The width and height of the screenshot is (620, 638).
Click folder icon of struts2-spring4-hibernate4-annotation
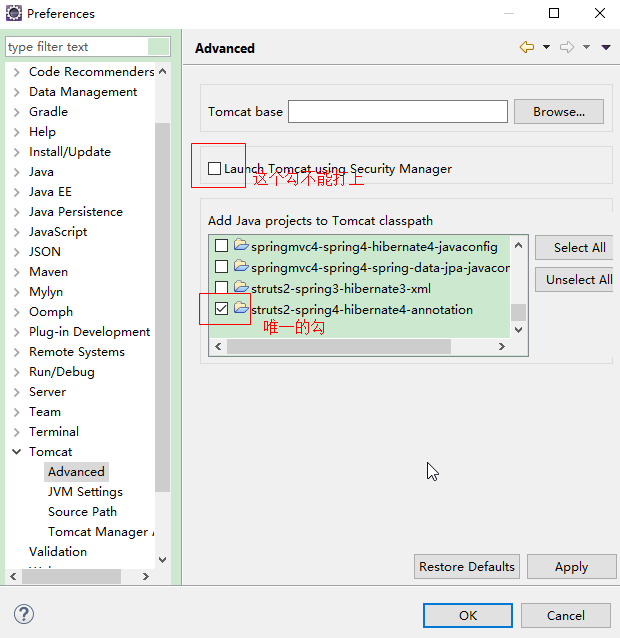pos(241,308)
